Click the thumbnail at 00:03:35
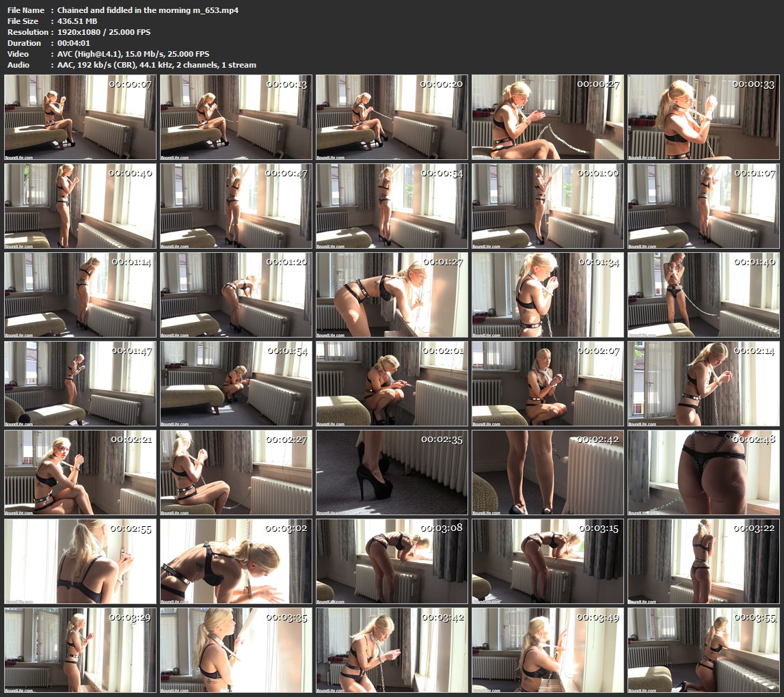Viewport: 784px width, 697px height. click(x=236, y=651)
